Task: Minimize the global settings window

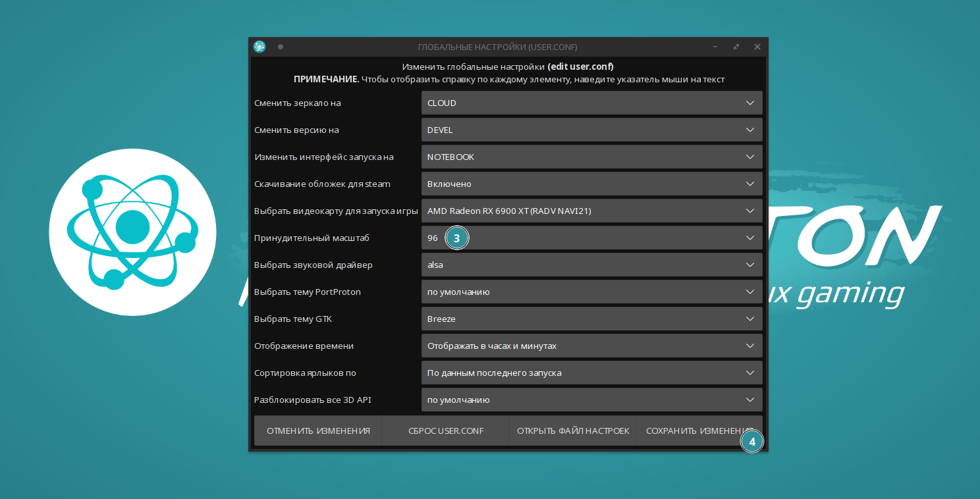Action: click(715, 47)
